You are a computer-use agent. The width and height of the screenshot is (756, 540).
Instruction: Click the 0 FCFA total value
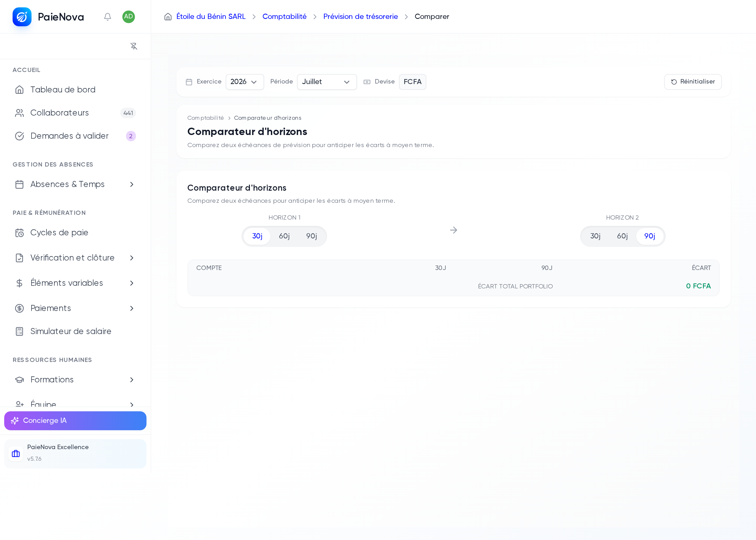coord(699,286)
